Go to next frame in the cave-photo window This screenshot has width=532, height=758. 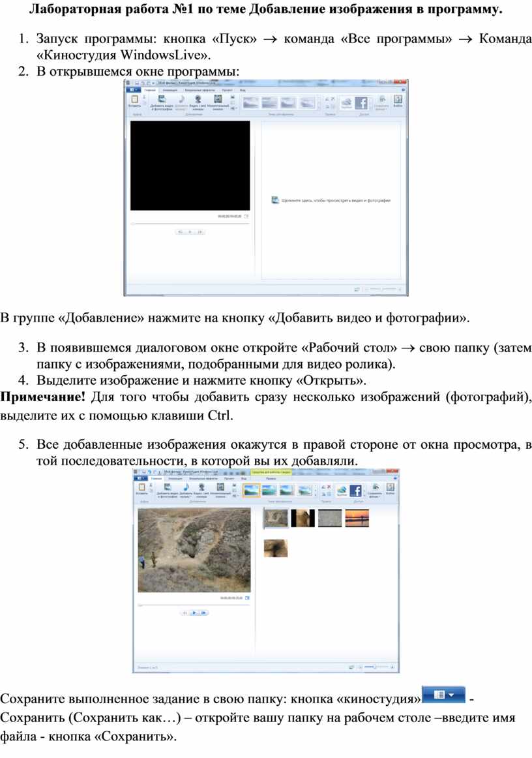click(204, 613)
